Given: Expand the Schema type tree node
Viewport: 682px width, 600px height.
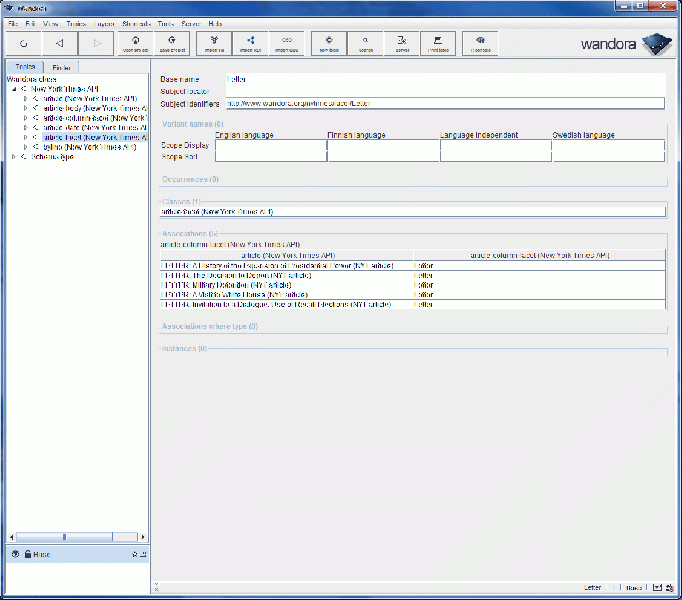Looking at the screenshot, I should click(x=13, y=156).
